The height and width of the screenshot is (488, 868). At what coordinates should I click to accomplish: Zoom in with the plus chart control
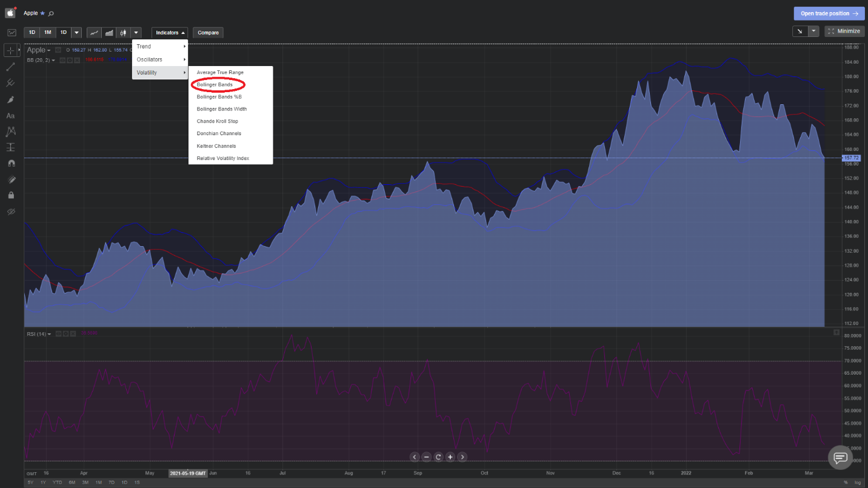[450, 457]
